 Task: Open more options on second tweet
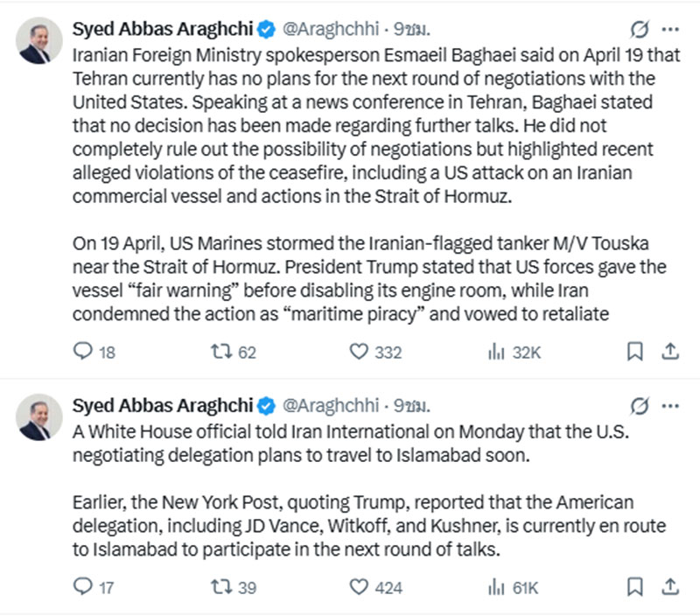670,406
